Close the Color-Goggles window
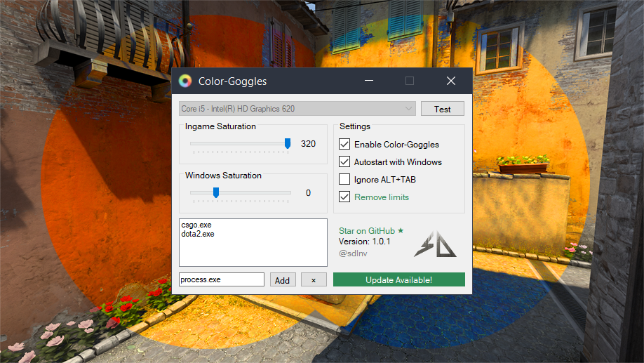Image resolution: width=644 pixels, height=363 pixels. coord(451,81)
